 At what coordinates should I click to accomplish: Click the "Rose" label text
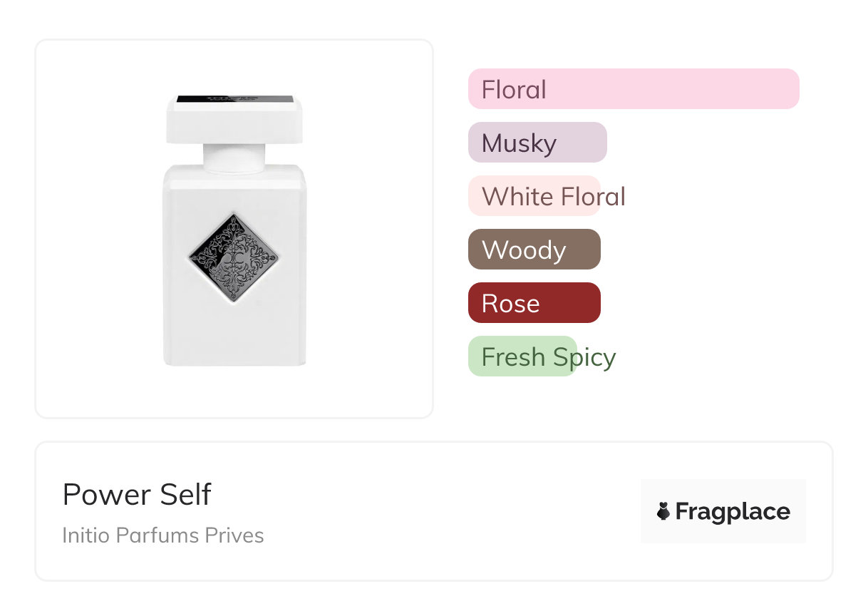pos(510,304)
